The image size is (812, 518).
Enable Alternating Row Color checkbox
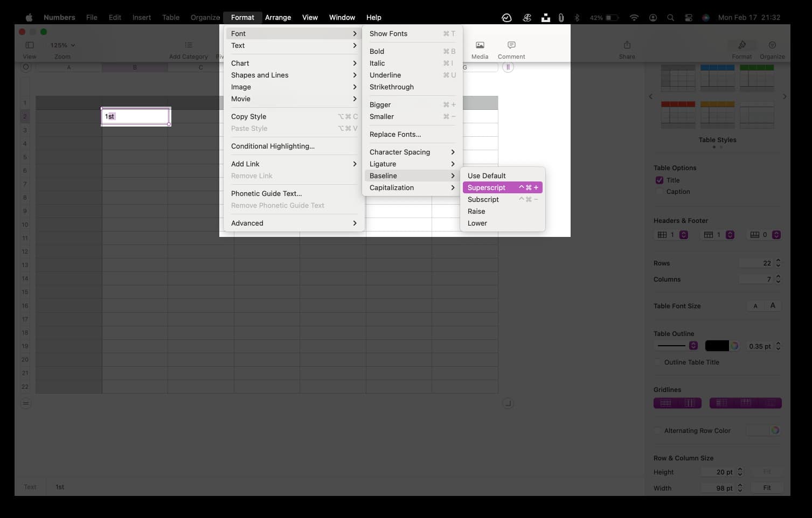pyautogui.click(x=657, y=431)
